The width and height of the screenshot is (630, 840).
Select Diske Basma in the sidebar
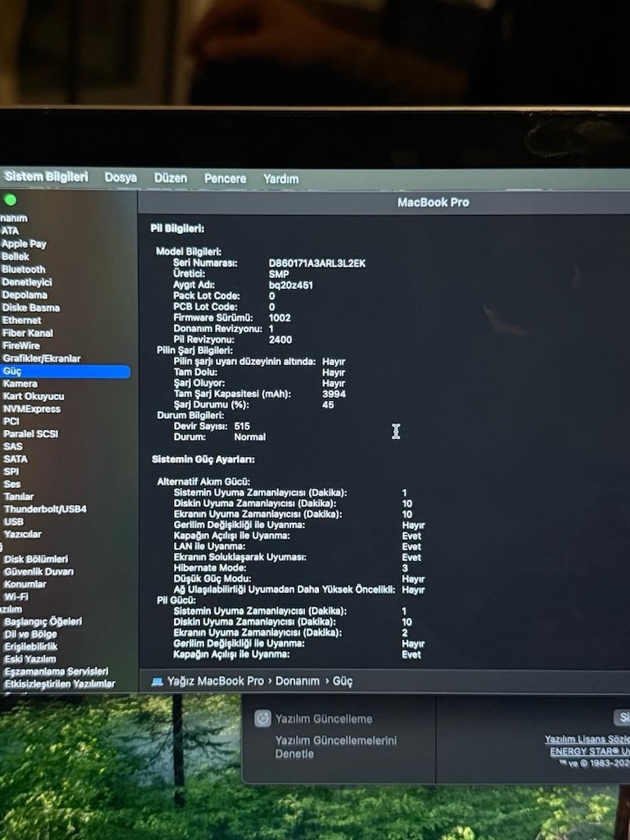pos(30,308)
